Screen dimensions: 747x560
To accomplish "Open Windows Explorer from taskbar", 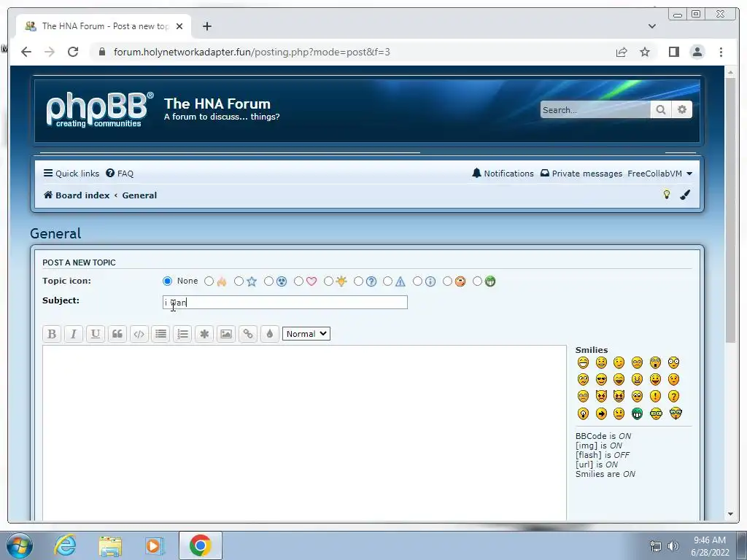I will (x=110, y=545).
